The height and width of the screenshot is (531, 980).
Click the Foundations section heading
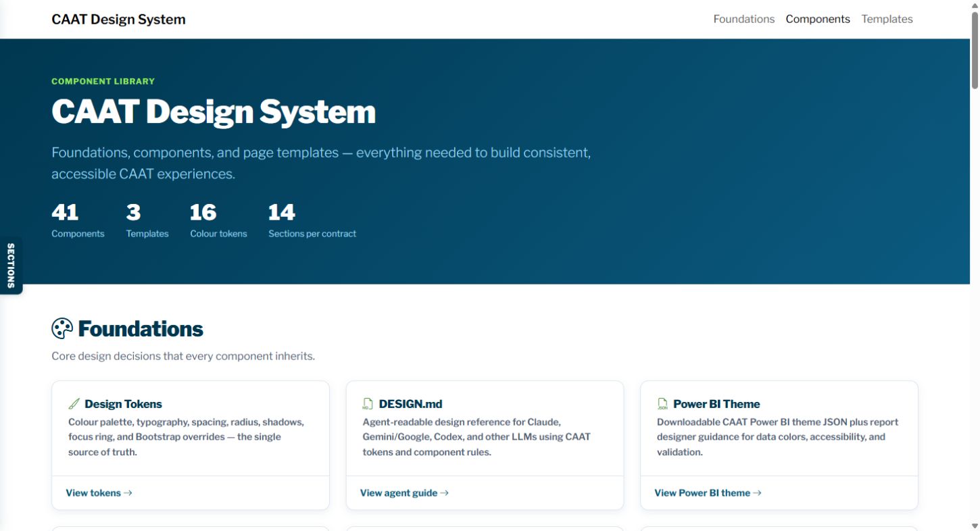coord(141,329)
